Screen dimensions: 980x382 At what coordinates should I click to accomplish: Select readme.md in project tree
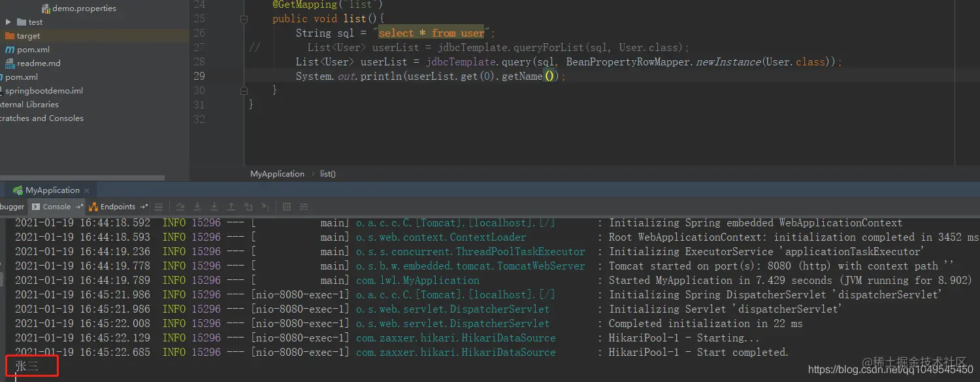pos(39,63)
